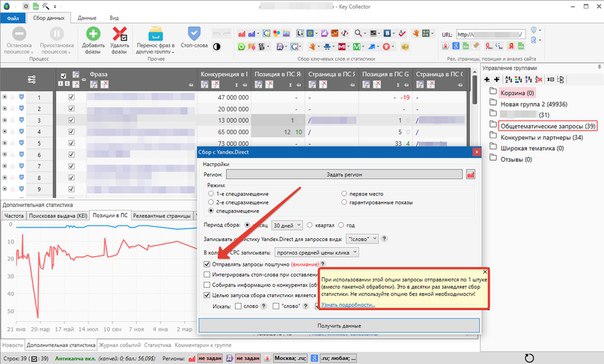The height and width of the screenshot is (364, 604).
Task: Click the Задать регион button
Action: [344, 174]
